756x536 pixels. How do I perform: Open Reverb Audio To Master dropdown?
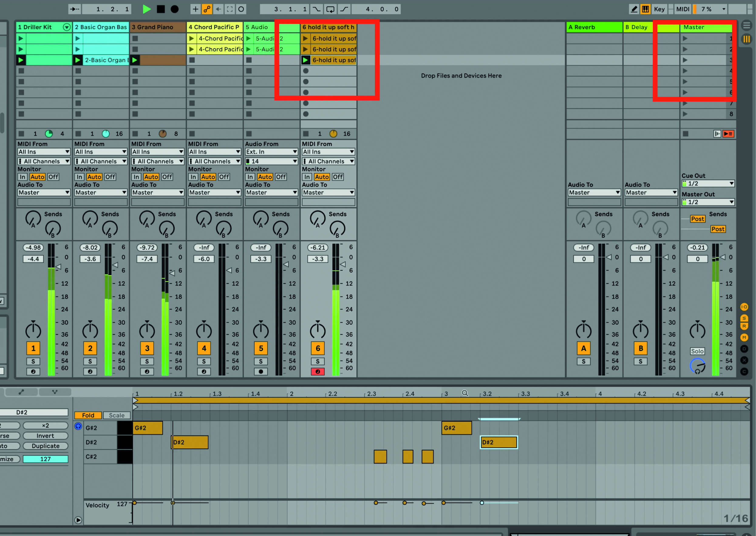(x=594, y=192)
